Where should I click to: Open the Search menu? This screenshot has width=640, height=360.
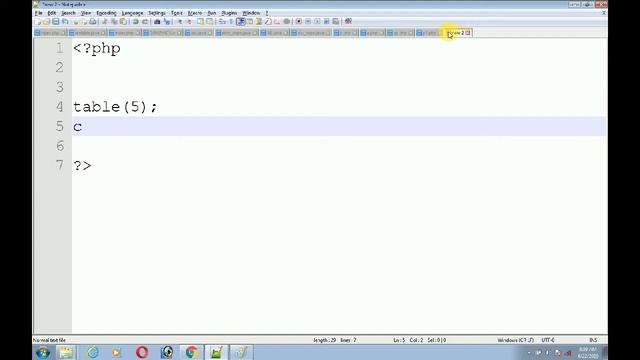(68, 13)
